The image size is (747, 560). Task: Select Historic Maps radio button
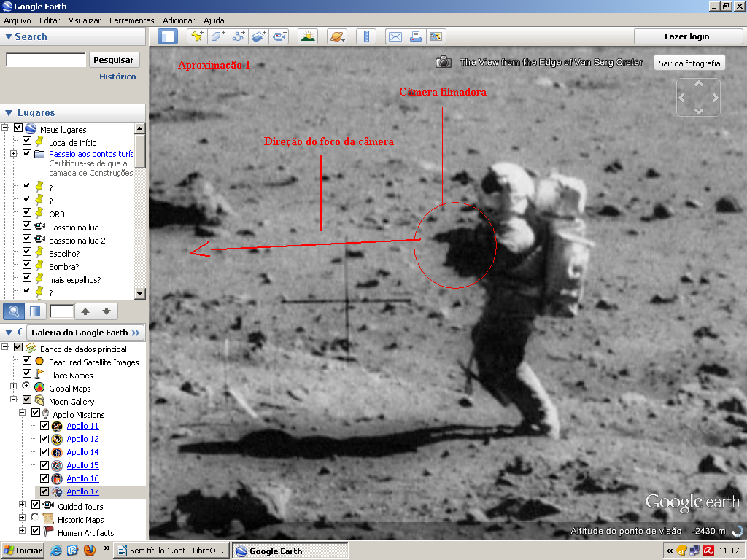pyautogui.click(x=35, y=517)
